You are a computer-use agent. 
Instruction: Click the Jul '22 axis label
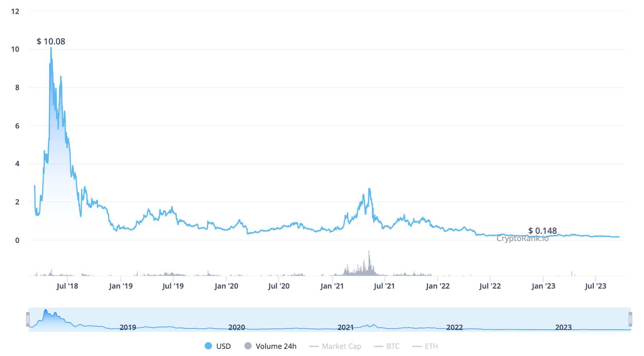[x=490, y=286]
